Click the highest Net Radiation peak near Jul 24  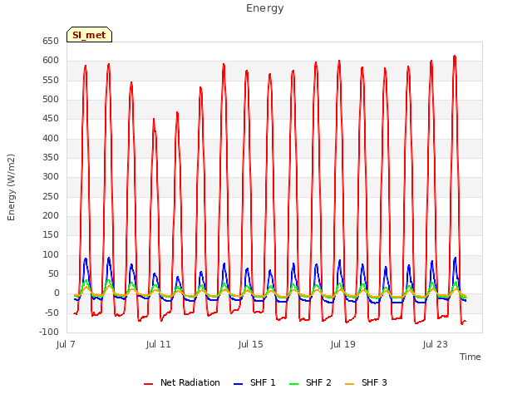[x=455, y=57]
